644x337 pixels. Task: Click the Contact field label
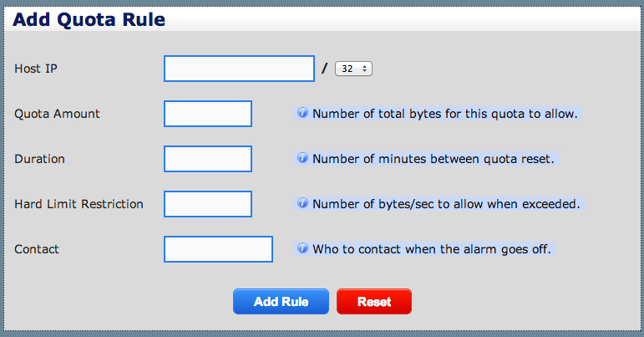[37, 249]
